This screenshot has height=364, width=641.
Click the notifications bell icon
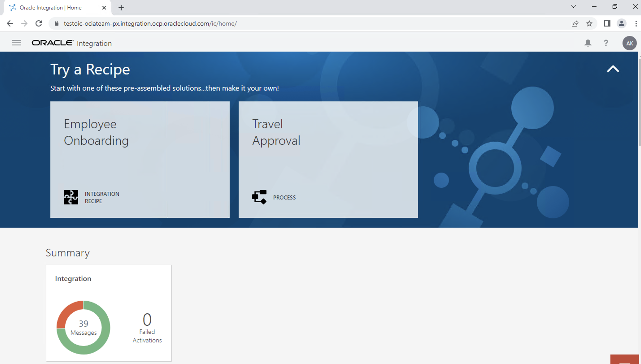pyautogui.click(x=588, y=43)
